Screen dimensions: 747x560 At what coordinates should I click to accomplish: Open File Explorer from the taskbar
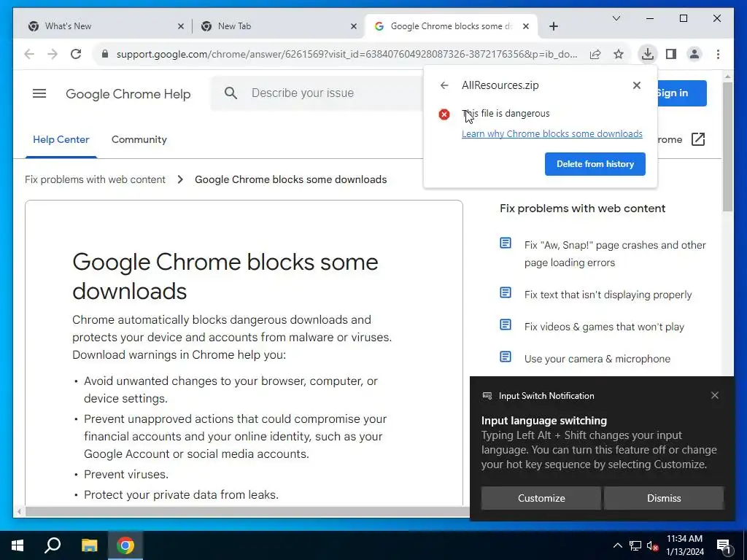89,545
